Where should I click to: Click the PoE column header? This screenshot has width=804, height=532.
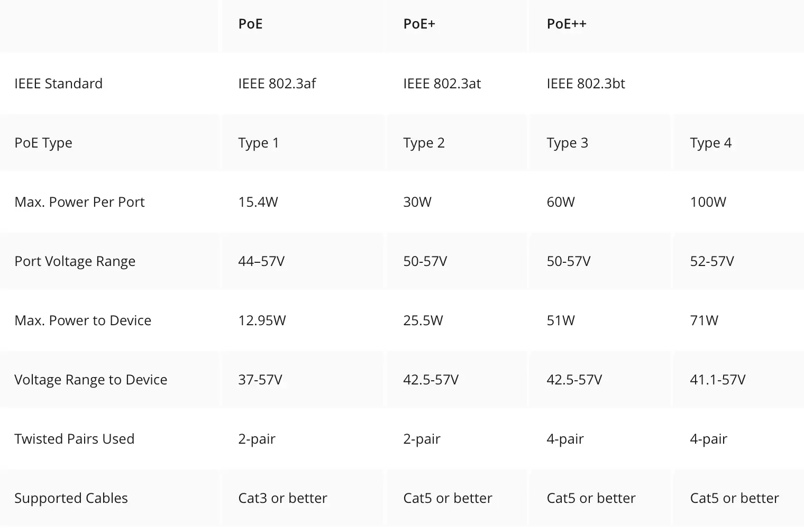point(250,24)
